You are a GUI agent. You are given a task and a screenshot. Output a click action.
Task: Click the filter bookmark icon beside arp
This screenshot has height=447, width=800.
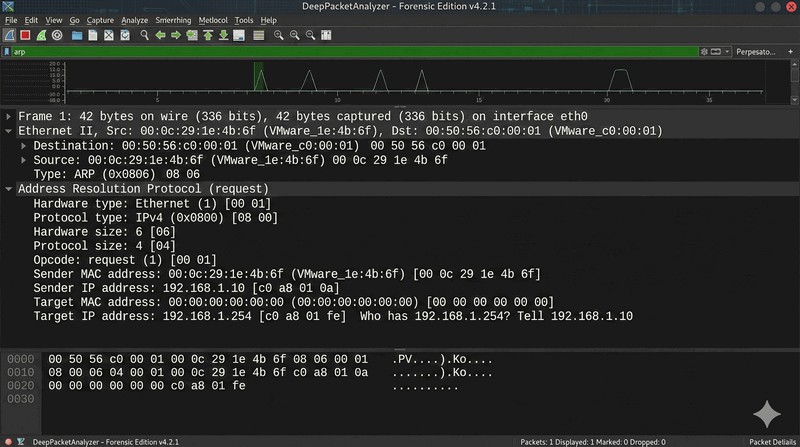[8, 52]
